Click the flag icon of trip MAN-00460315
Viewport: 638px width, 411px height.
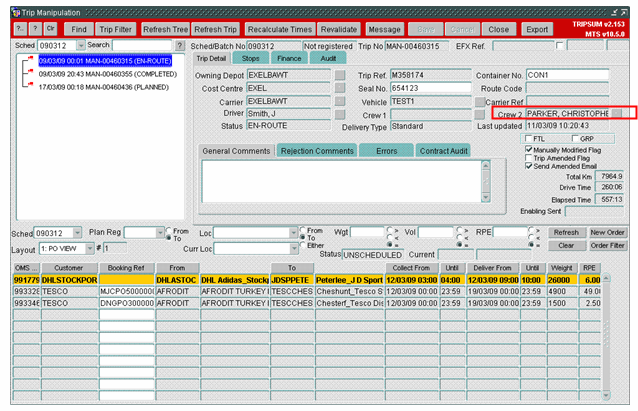(31, 58)
